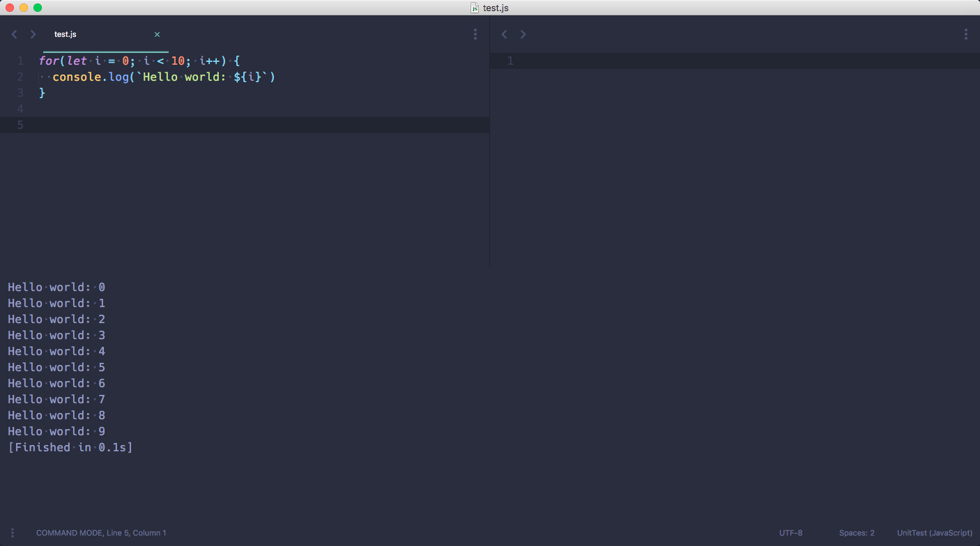Select the test.js tab
Viewport: 980px width, 546px height.
[x=66, y=34]
